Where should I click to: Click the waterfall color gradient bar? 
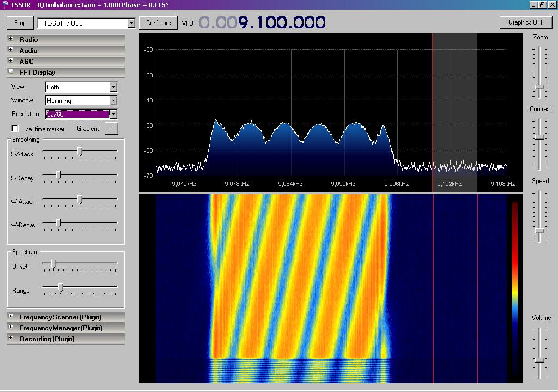coord(514,288)
